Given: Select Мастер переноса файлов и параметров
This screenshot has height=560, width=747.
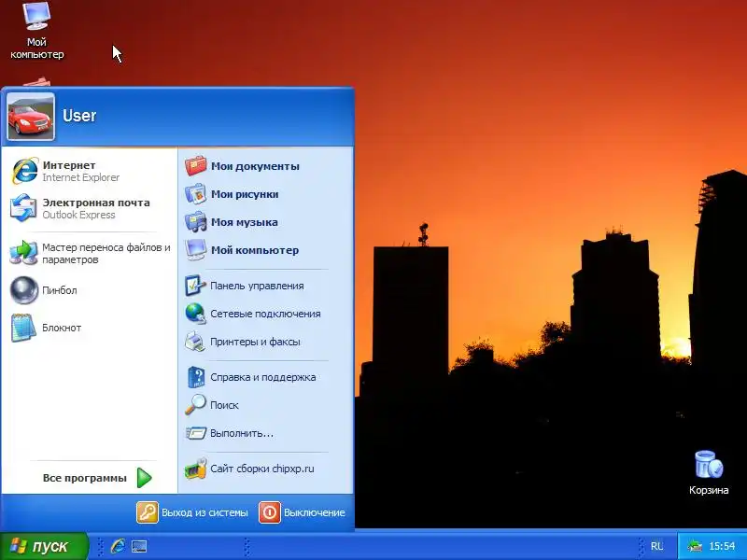Looking at the screenshot, I should pyautogui.click(x=90, y=253).
